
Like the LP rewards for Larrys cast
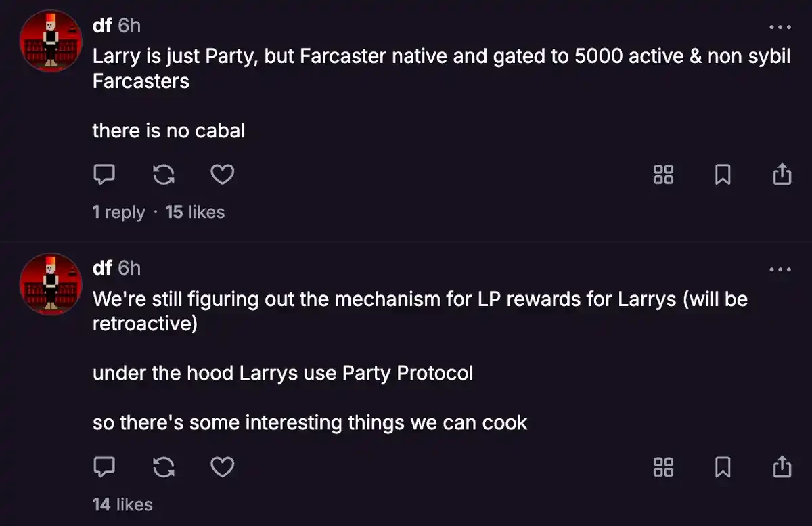click(223, 467)
